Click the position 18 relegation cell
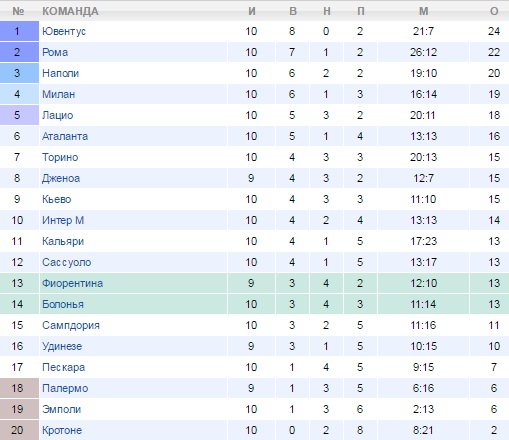The width and height of the screenshot is (509, 440). [19, 388]
